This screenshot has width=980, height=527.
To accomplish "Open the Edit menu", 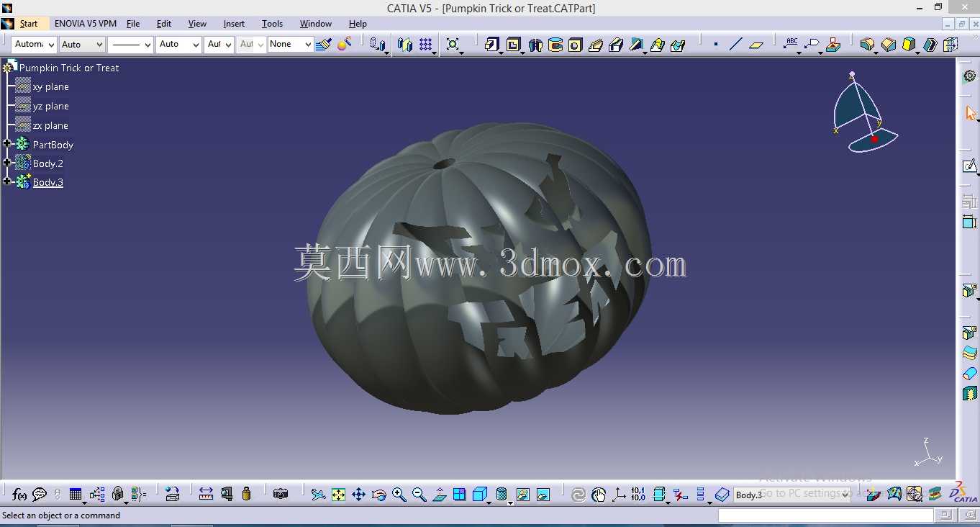I will click(164, 24).
